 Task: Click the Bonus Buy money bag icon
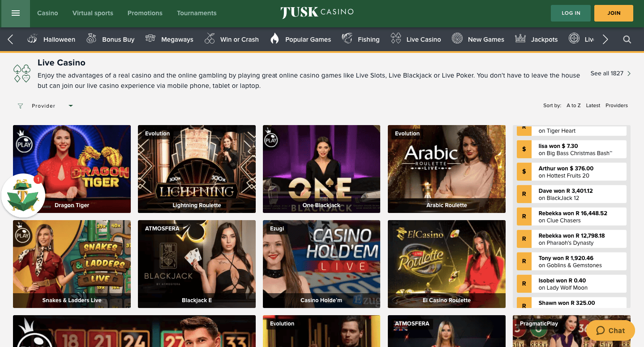(x=91, y=39)
